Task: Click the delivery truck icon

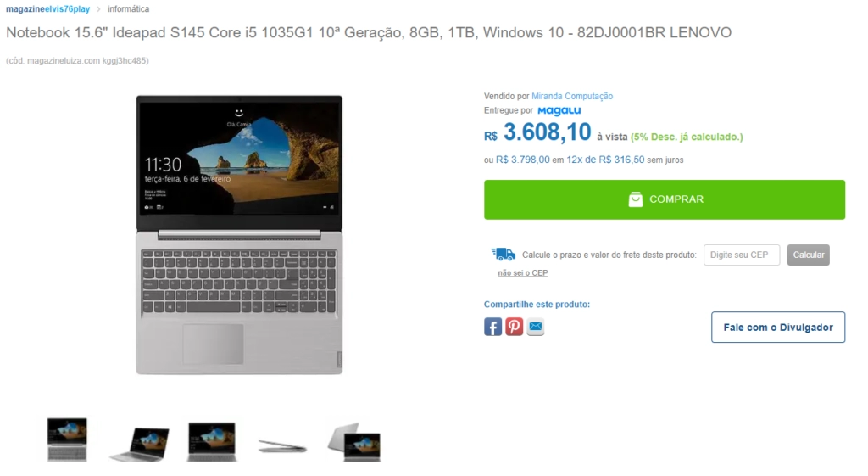Action: [x=504, y=255]
